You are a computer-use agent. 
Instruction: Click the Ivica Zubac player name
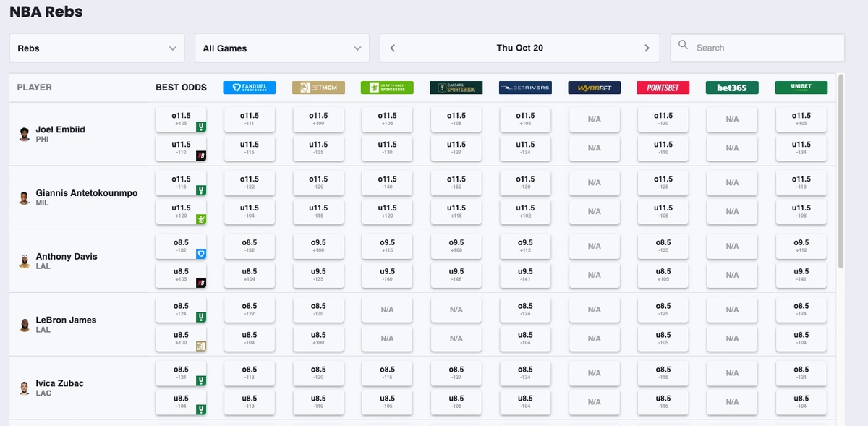point(59,383)
